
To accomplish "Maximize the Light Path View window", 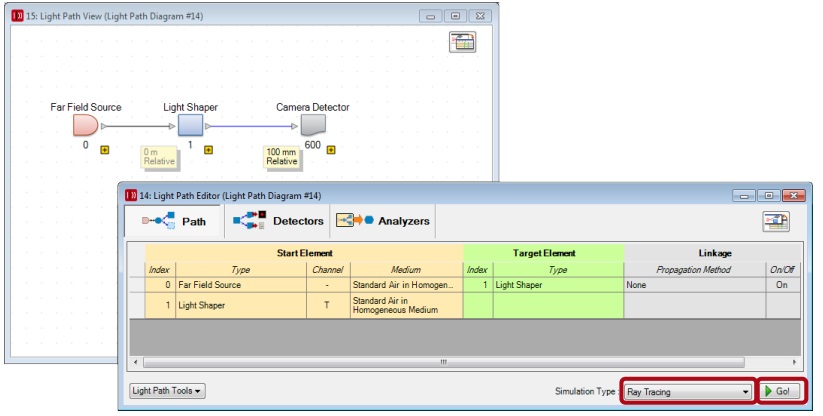I will (456, 16).
